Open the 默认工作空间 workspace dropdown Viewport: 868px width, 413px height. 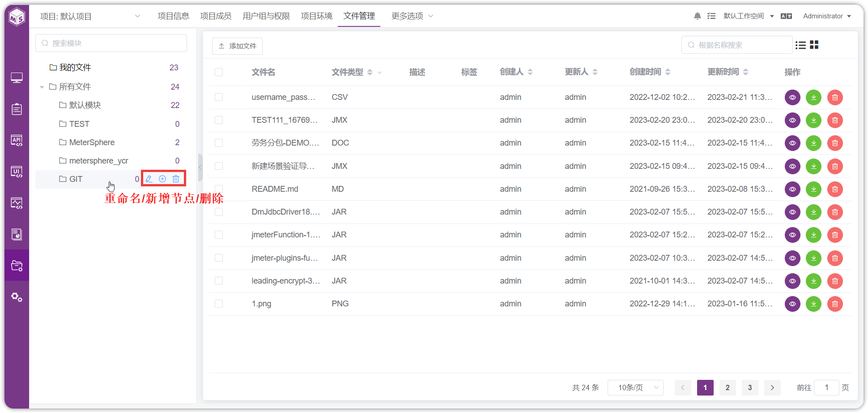pos(749,16)
